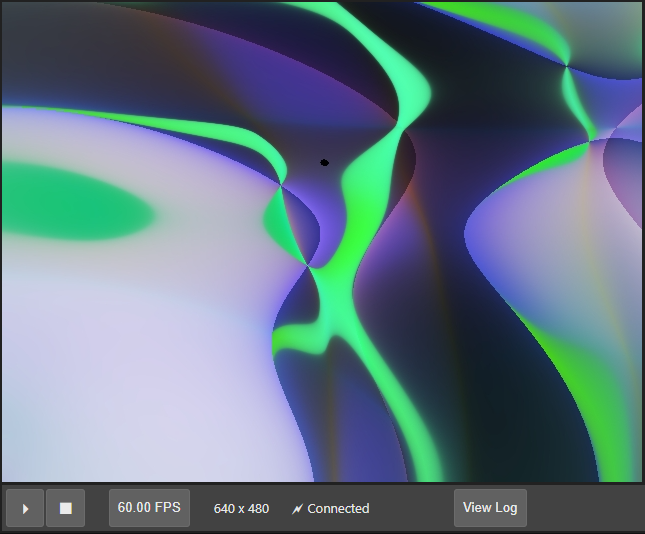Viewport: 645px width, 534px height.
Task: Click the 60.00 FPS button
Action: (x=149, y=508)
